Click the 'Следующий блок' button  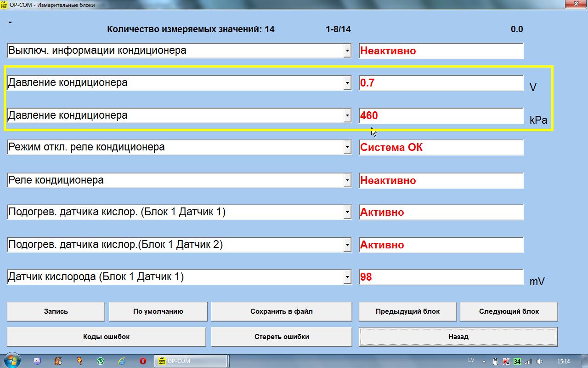tap(509, 311)
